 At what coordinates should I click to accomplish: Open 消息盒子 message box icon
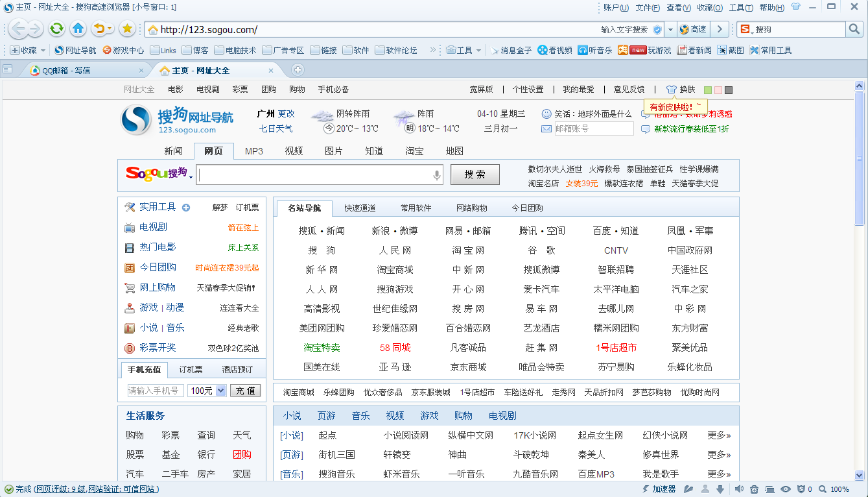pyautogui.click(x=495, y=49)
